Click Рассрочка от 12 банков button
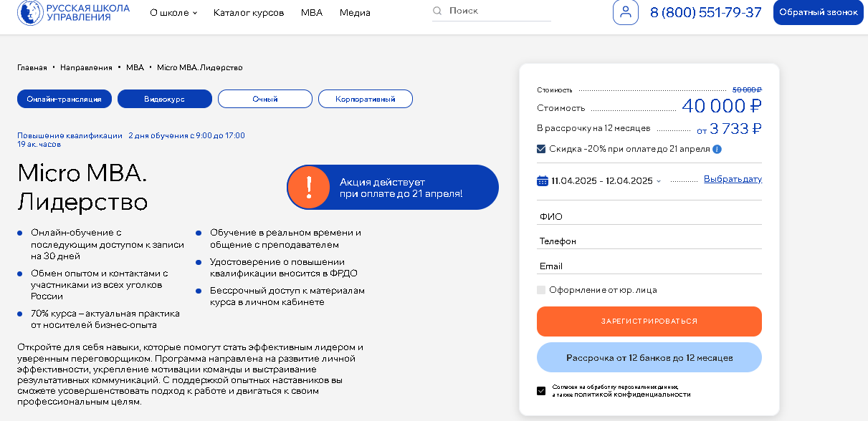868x421 pixels. pos(649,357)
